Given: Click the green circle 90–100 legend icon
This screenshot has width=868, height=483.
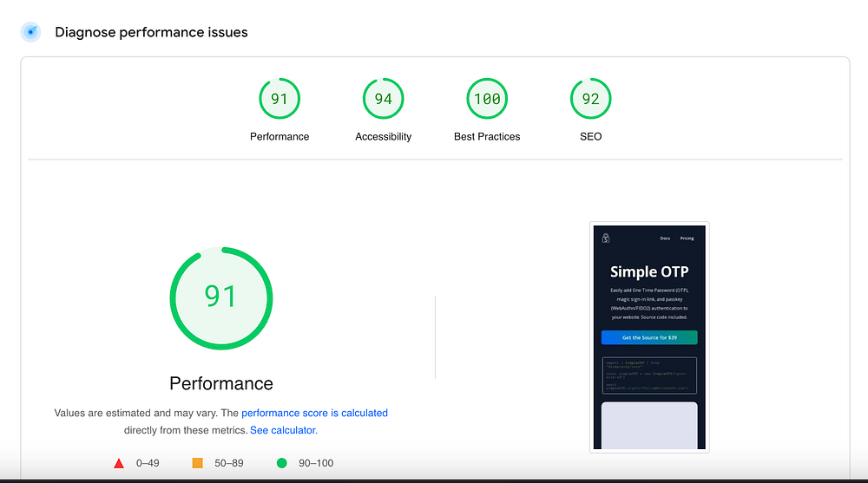Looking at the screenshot, I should tap(282, 463).
